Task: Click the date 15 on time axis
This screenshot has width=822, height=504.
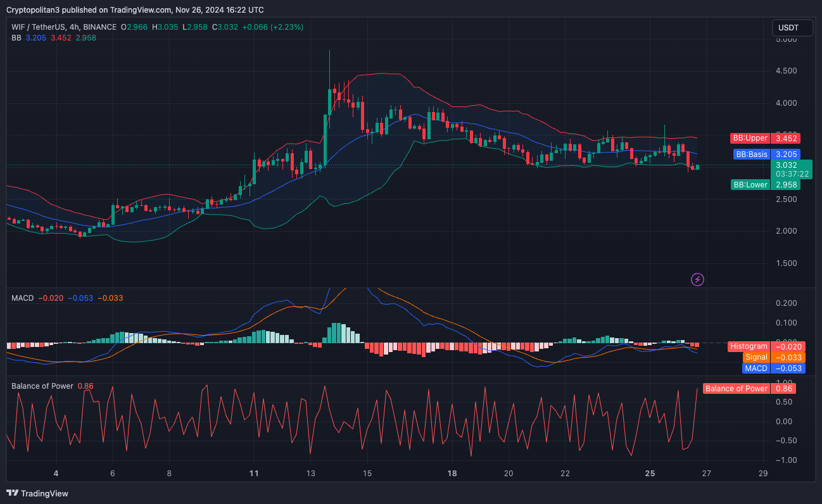Action: pyautogui.click(x=367, y=473)
